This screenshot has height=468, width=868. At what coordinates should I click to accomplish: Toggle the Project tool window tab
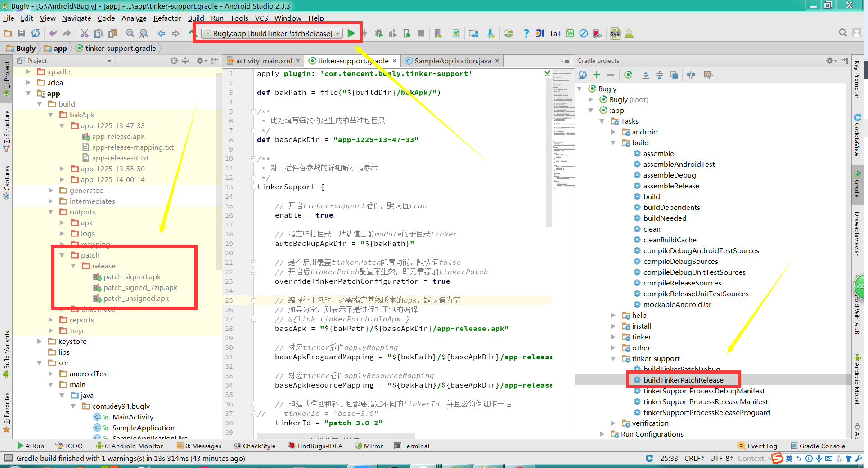6,79
